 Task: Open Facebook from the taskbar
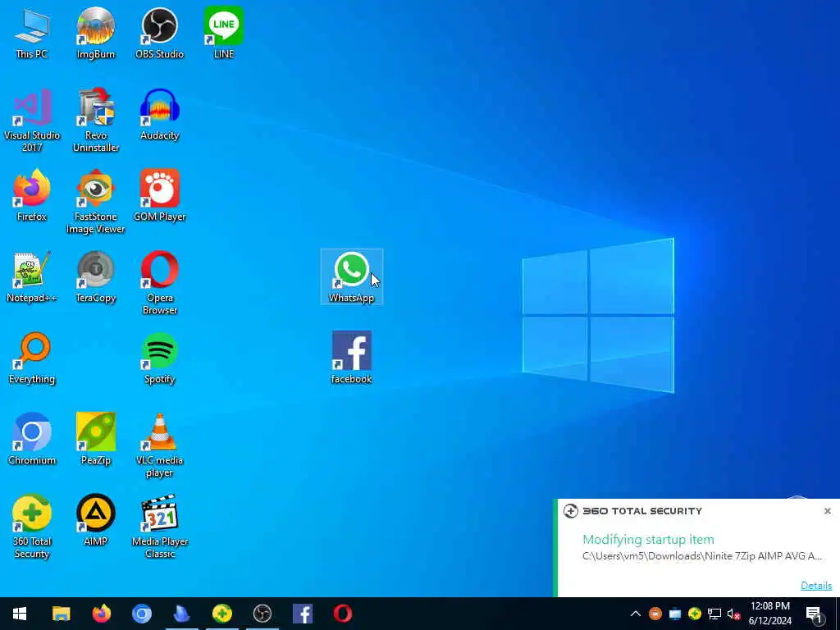coord(302,614)
